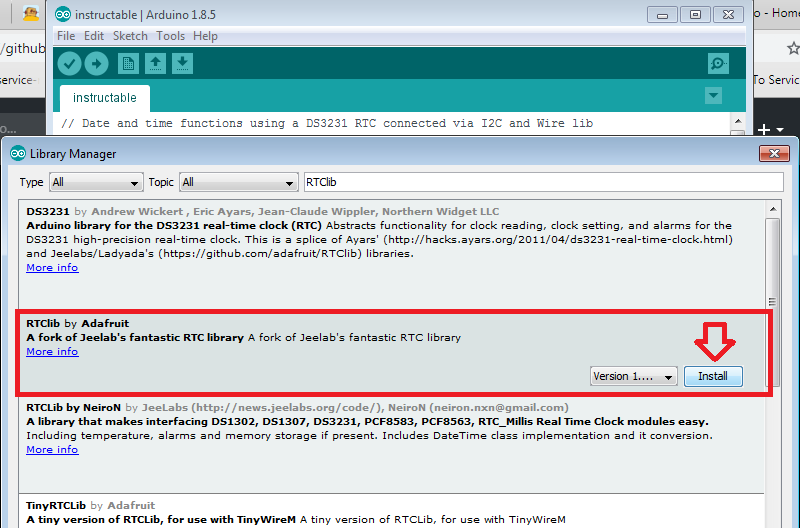Open More info link for RTCLib by NeiroN
The width and height of the screenshot is (800, 528).
coord(52,449)
